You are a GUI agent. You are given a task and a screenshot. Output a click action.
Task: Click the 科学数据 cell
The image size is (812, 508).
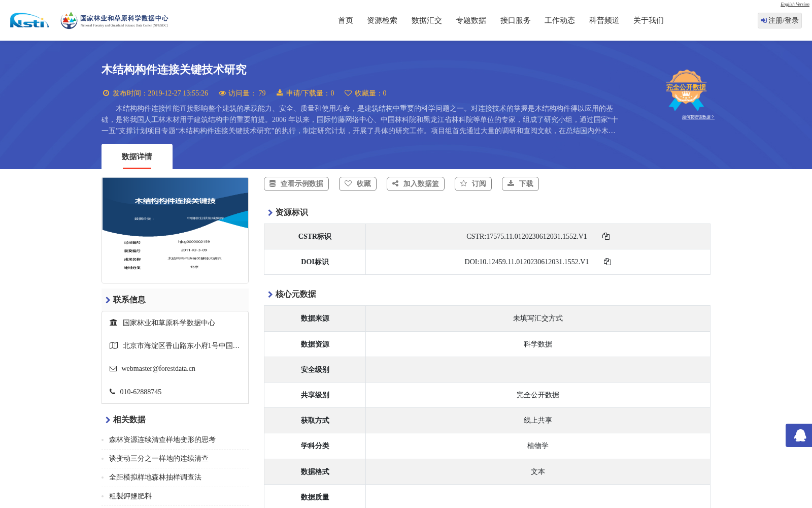point(538,344)
